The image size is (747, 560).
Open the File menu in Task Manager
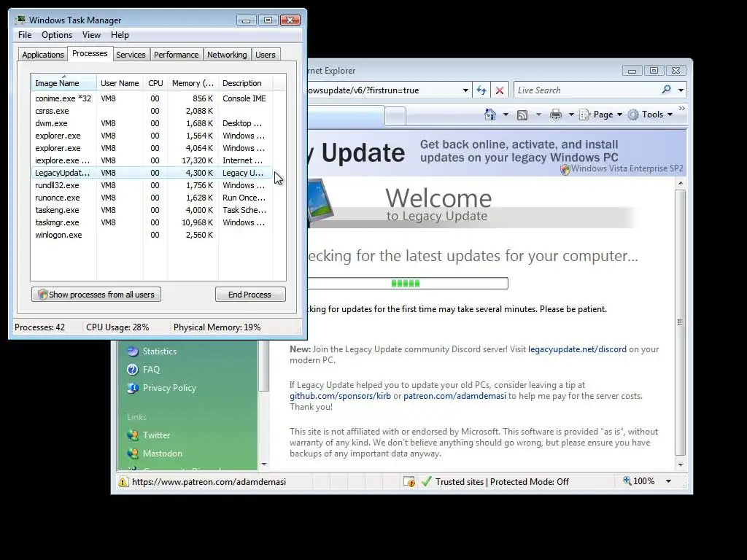tap(25, 35)
